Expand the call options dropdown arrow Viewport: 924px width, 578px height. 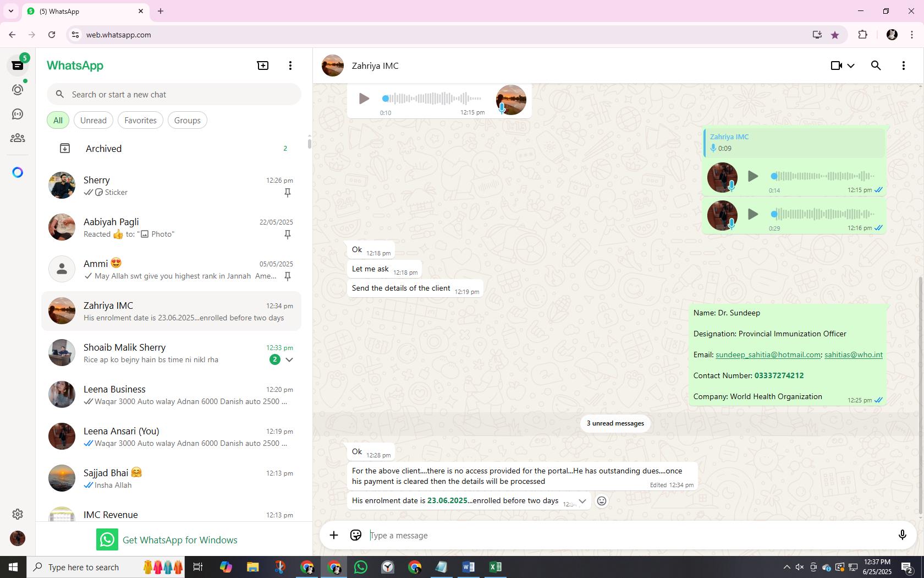coord(851,66)
